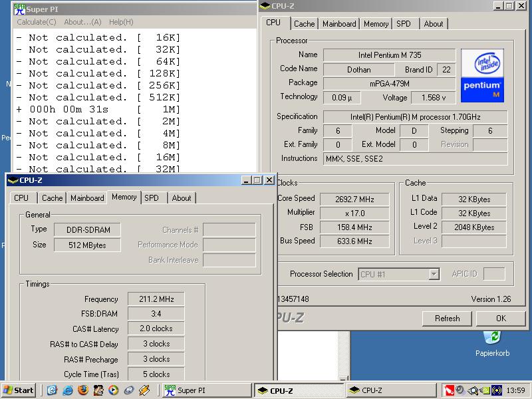Click the memory Frequency value 211.2 MHz
The width and height of the screenshot is (532, 399).
point(156,299)
